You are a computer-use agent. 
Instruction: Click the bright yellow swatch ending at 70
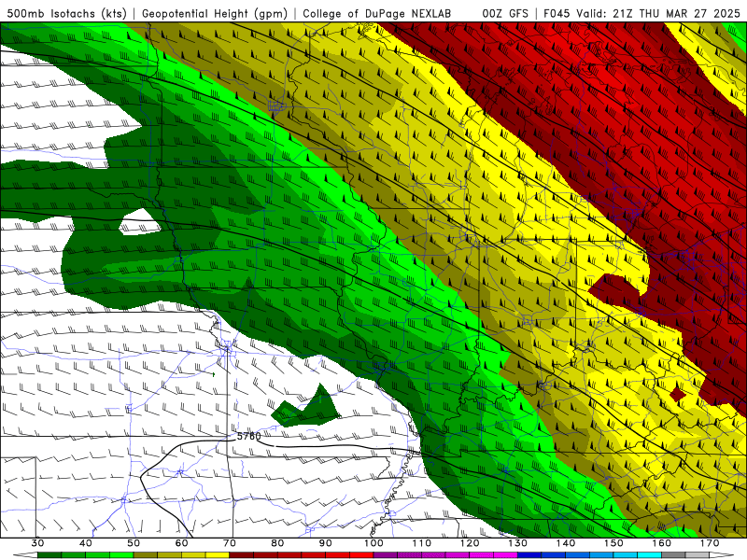tap(218, 555)
